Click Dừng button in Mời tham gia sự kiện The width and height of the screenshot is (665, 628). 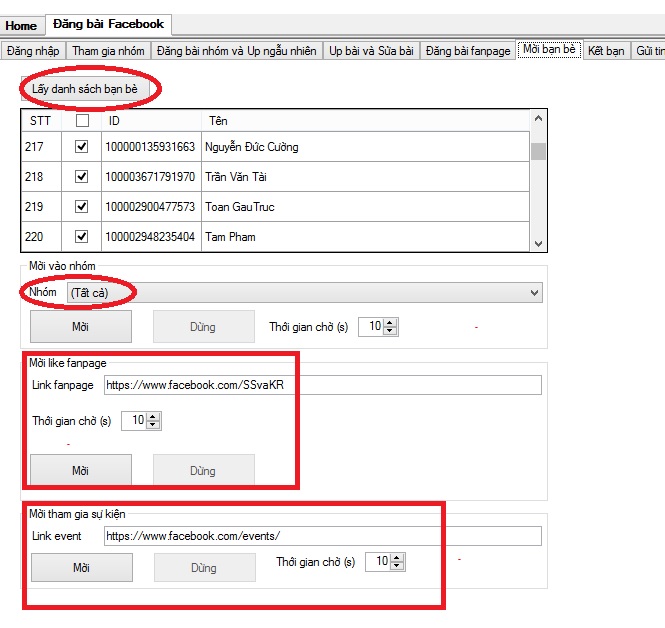(204, 567)
